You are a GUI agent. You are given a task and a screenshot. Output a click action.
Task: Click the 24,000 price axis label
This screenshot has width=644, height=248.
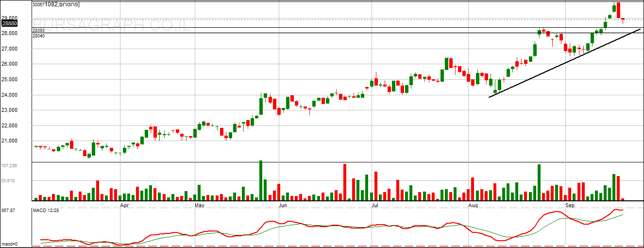pos(9,95)
